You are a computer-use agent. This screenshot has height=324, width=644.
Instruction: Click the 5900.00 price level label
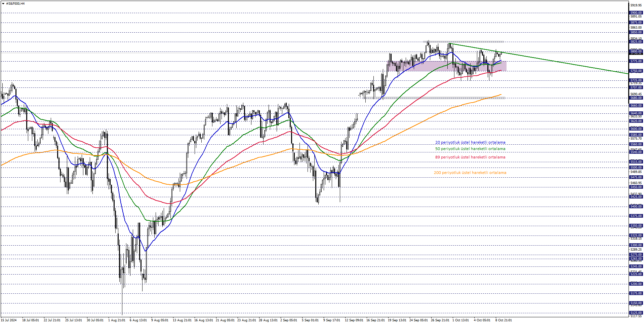pos(636,13)
